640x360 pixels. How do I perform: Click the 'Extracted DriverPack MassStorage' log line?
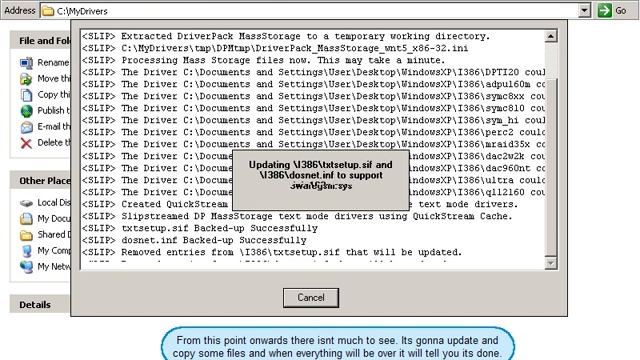point(286,36)
